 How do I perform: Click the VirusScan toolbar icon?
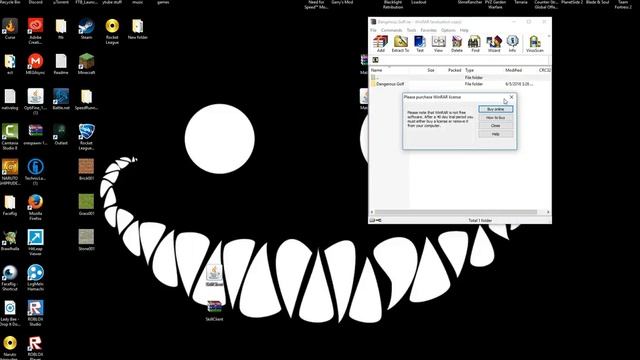pos(535,44)
